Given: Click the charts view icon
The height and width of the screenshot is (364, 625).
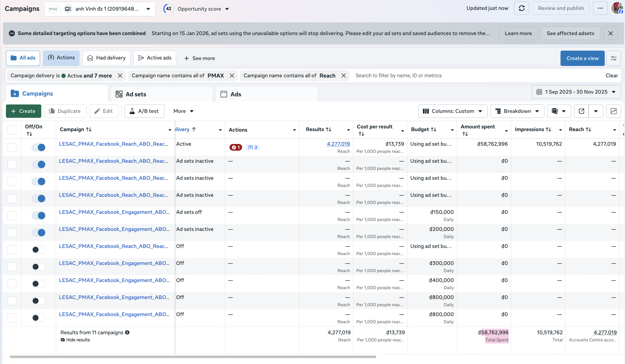Looking at the screenshot, I should coord(613,111).
